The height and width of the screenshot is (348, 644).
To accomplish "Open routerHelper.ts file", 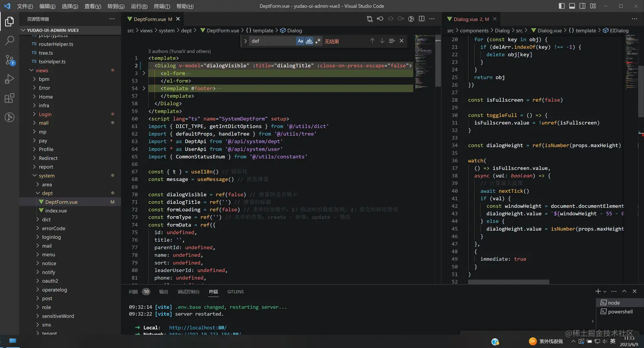I will 70,44.
